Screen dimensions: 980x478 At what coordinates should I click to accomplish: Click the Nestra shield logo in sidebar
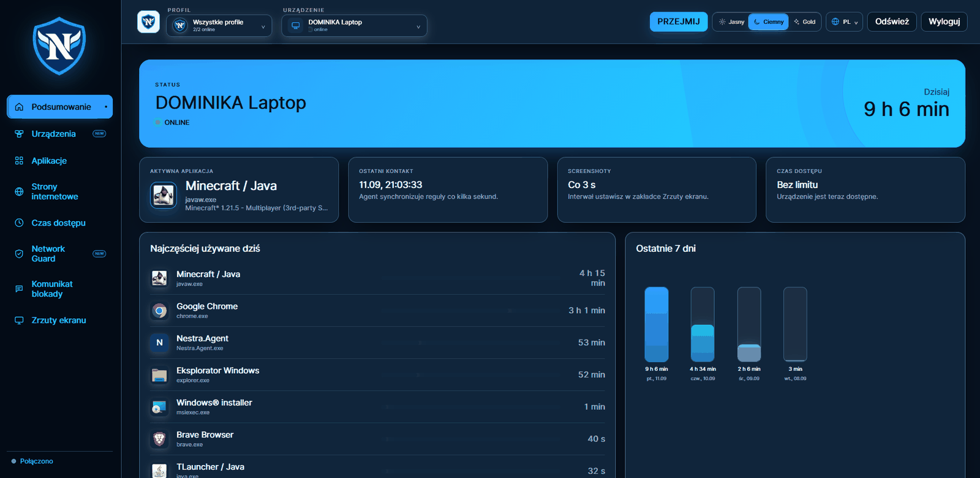pyautogui.click(x=59, y=46)
